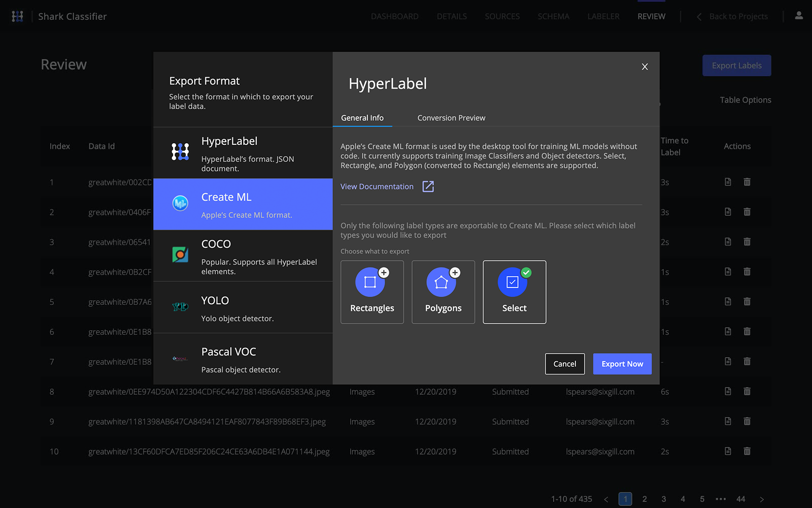Go Back to Projects
The height and width of the screenshot is (508, 812).
pyautogui.click(x=732, y=16)
